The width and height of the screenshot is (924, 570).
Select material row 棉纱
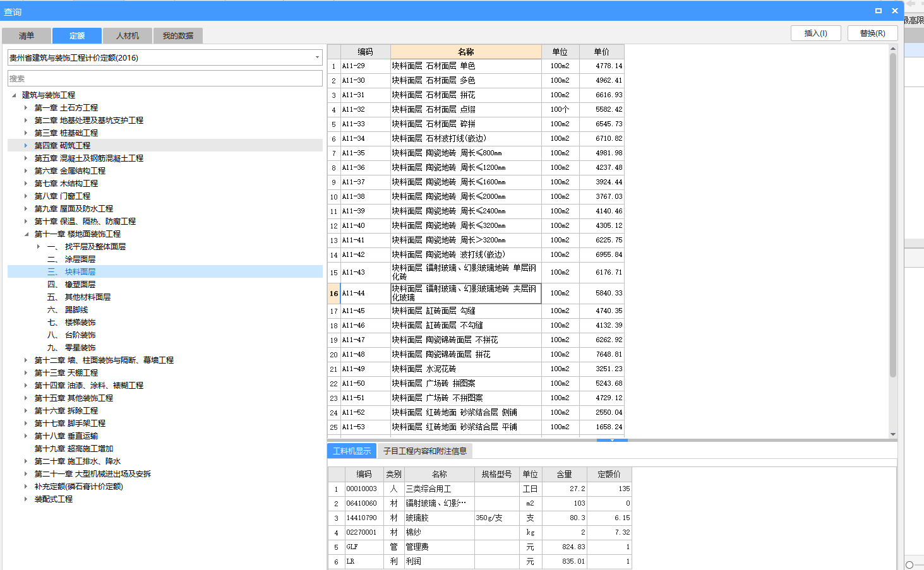pyautogui.click(x=479, y=532)
